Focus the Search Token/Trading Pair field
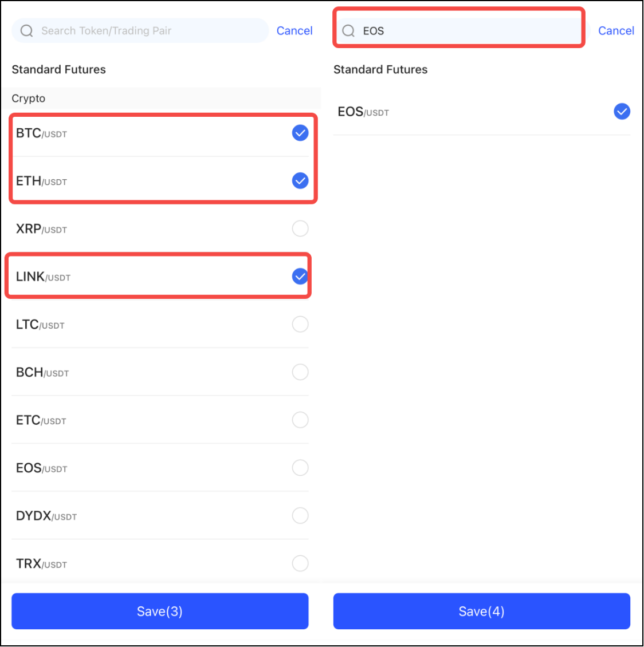This screenshot has width=644, height=647. 149,31
